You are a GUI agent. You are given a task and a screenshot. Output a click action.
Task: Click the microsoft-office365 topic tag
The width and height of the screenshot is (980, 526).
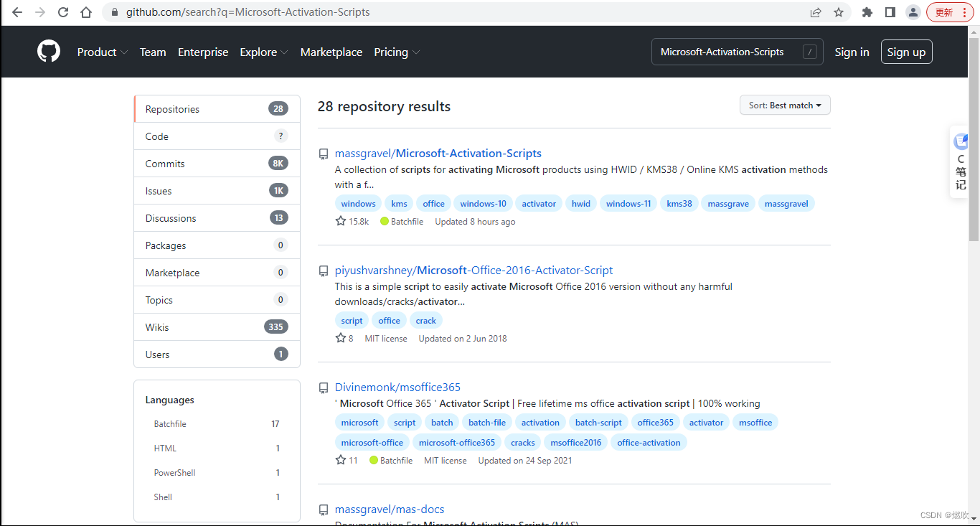(457, 443)
